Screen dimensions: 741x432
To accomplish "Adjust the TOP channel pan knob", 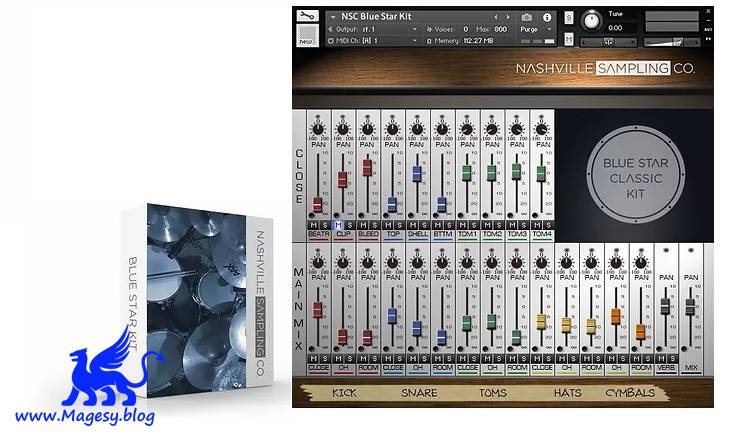I will pyautogui.click(x=392, y=129).
